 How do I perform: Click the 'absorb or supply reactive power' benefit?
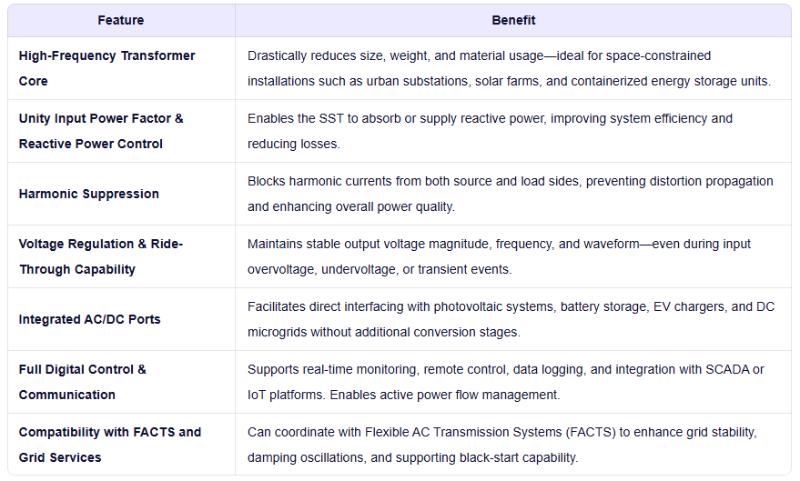coord(421,118)
